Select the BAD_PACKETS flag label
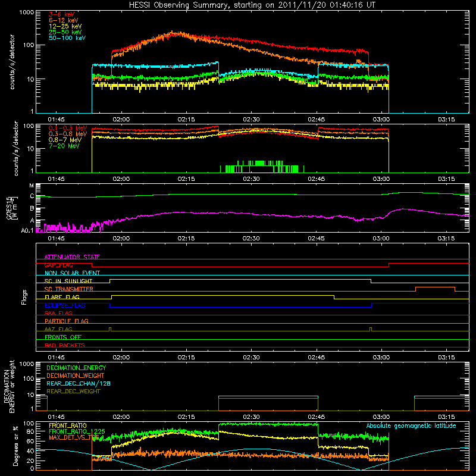The height and width of the screenshot is (476, 476). pos(65,345)
